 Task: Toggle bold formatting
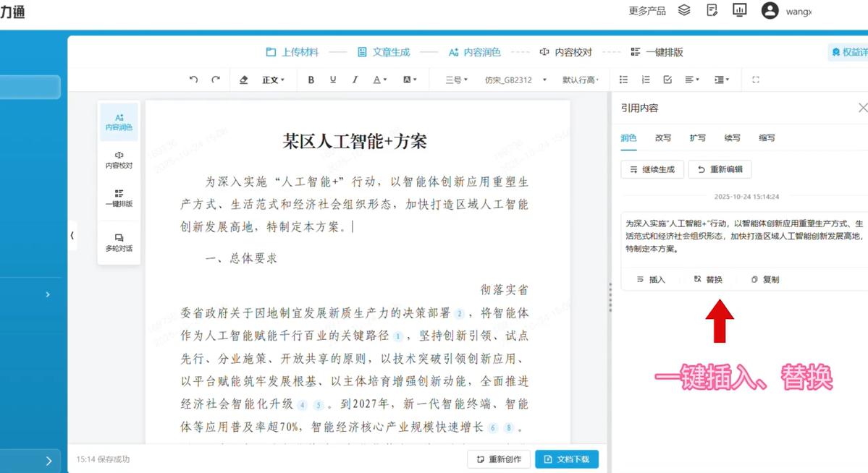click(311, 80)
